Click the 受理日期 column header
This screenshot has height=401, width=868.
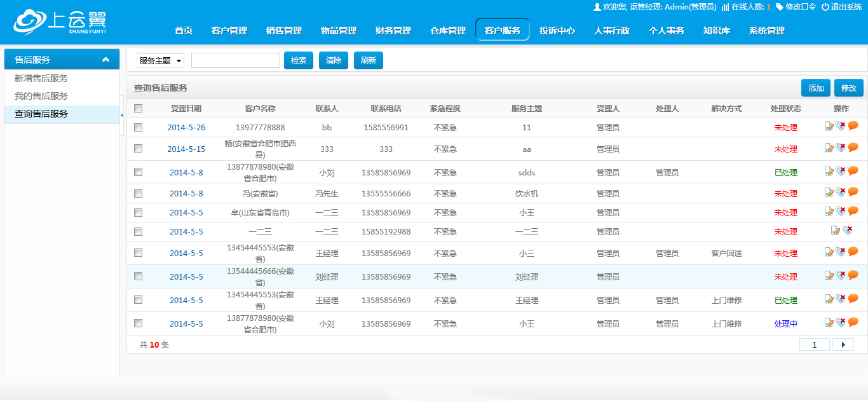[186, 109]
